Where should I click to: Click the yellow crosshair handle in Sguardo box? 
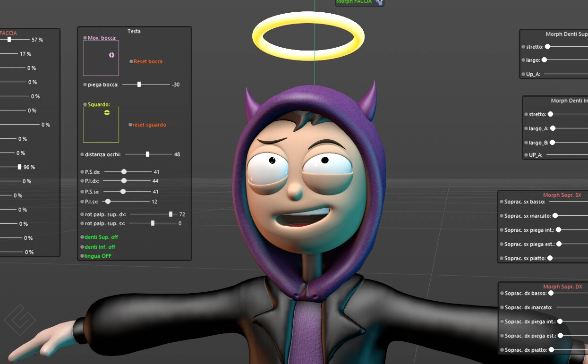point(107,112)
